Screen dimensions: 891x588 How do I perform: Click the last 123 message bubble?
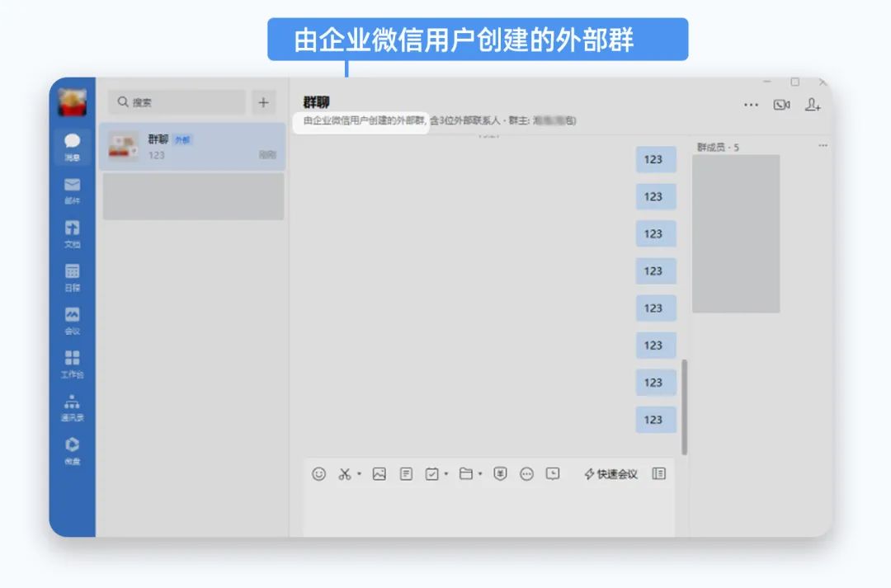coord(656,420)
